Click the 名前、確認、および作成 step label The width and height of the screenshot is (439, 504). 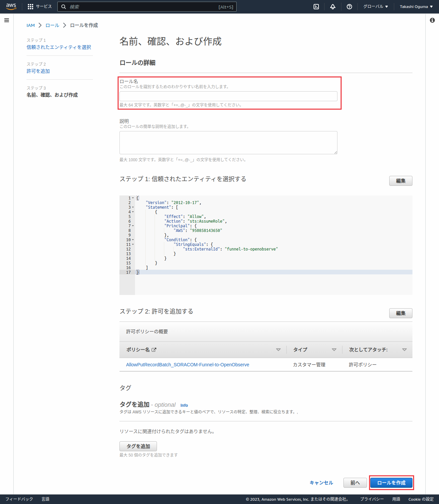tap(52, 95)
